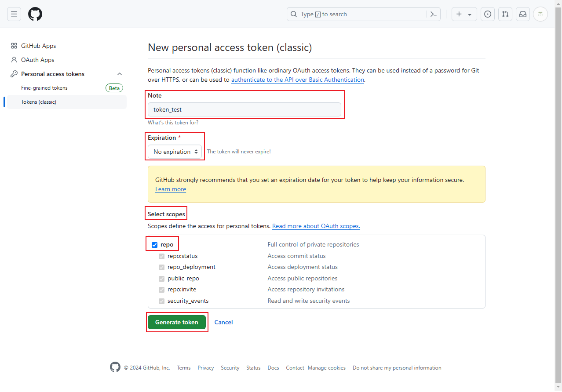This screenshot has width=562, height=392.
Task: Toggle the repo scope checkbox
Action: [154, 245]
